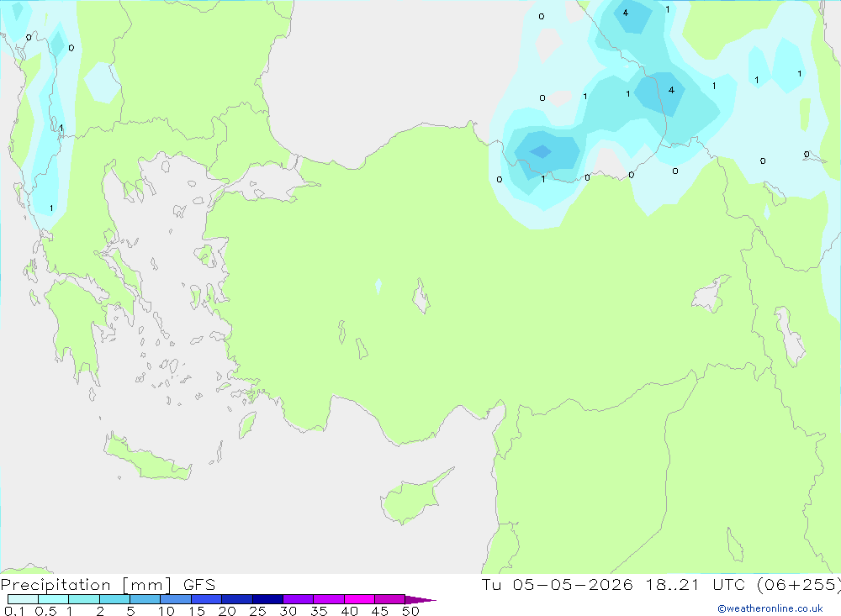Select the 15 to 20 mm legend swatch
Viewport: 841px width, 616px height.
coord(207,599)
